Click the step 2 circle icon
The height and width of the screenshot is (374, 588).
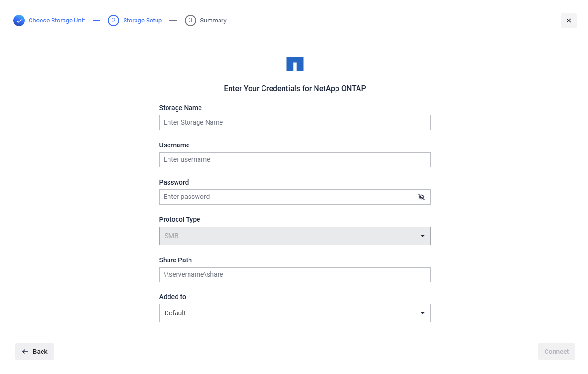point(114,21)
